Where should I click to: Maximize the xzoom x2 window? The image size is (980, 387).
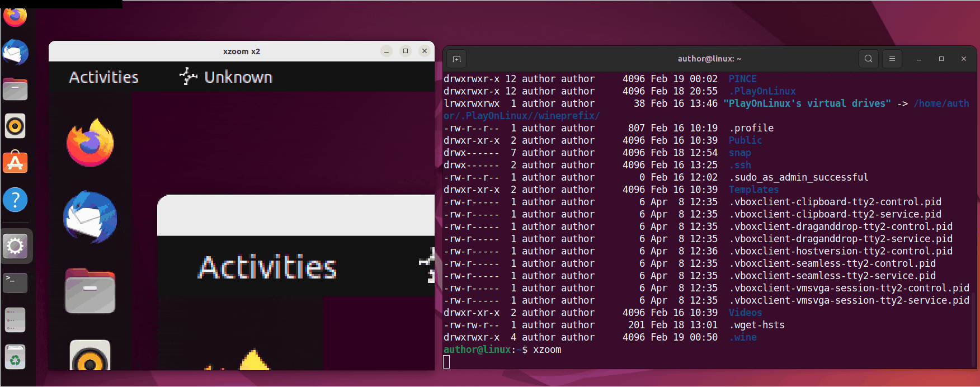[406, 51]
